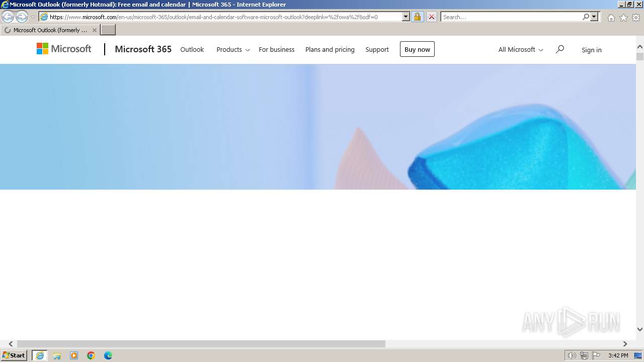
Task: Click the search magnifier in IE search box
Action: coord(586,17)
